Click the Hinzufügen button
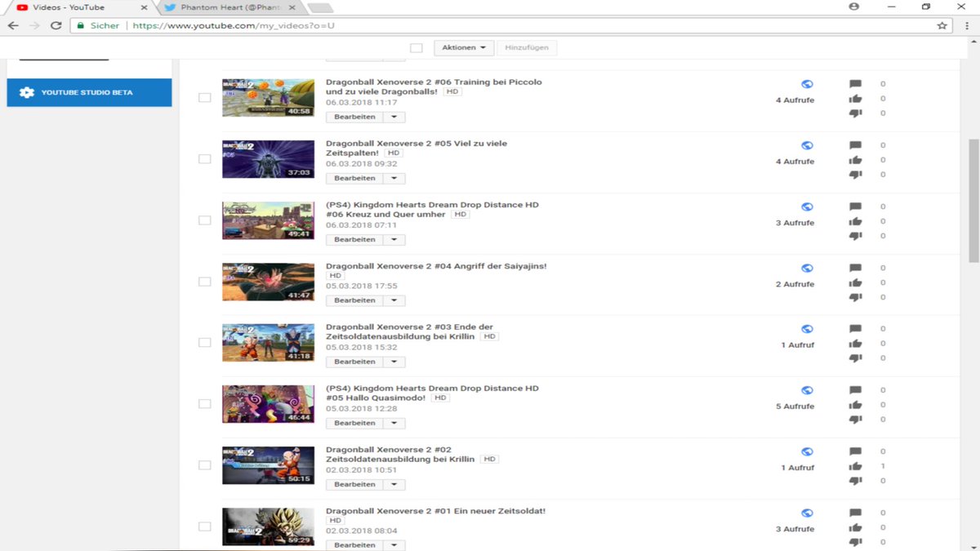Image resolution: width=980 pixels, height=551 pixels. [x=527, y=48]
